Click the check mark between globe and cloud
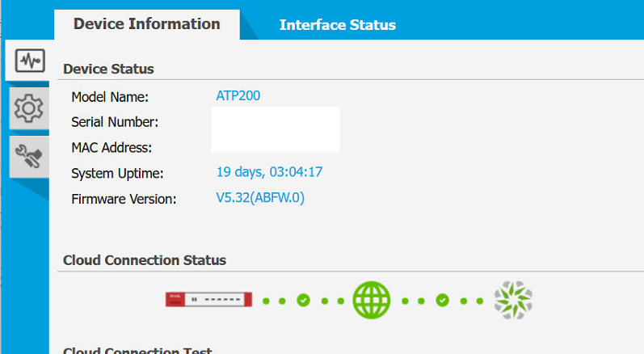The image size is (644, 354). point(442,301)
